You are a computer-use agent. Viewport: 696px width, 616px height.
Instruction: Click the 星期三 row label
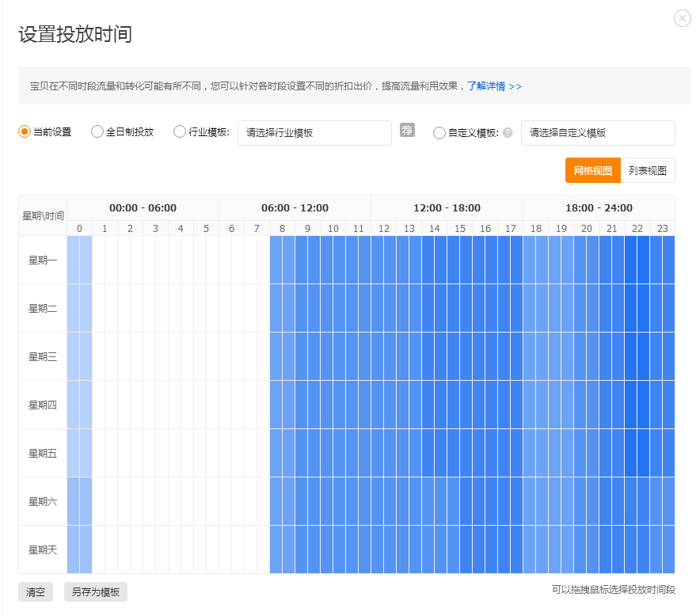click(x=41, y=356)
